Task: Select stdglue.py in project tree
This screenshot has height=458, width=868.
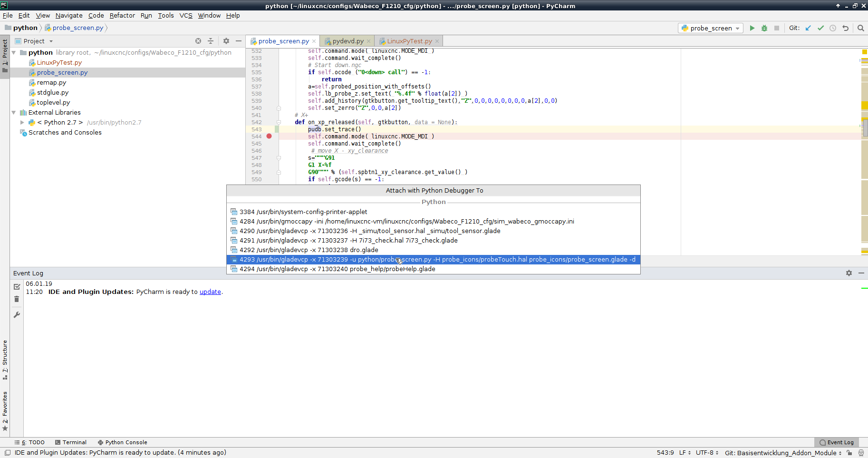Action: (52, 93)
